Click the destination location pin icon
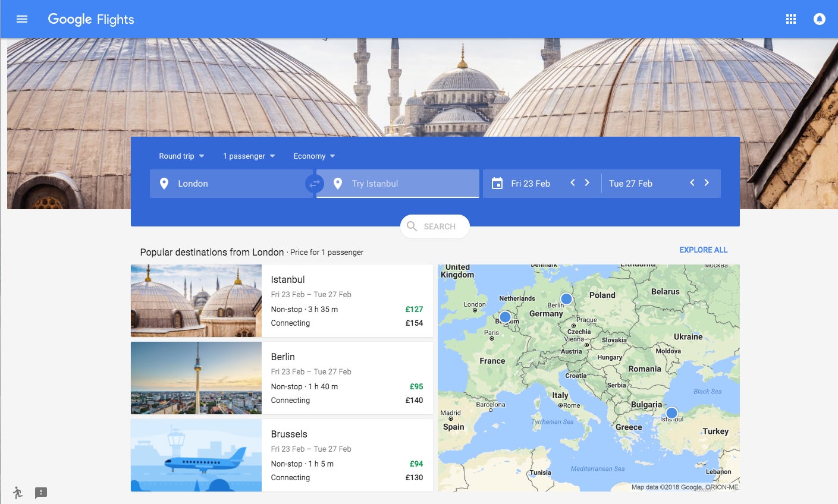 point(338,184)
